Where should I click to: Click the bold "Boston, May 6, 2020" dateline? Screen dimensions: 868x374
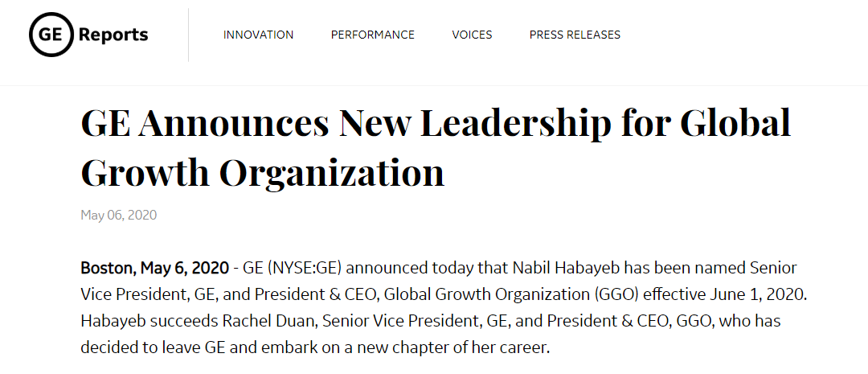click(155, 267)
